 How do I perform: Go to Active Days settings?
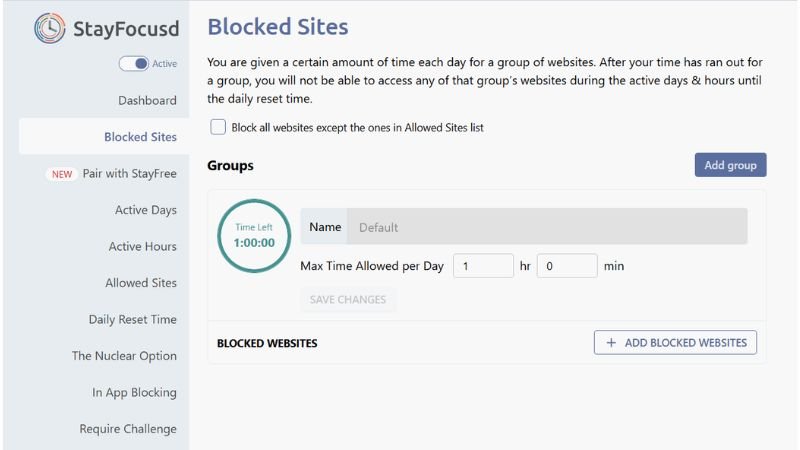(x=145, y=210)
